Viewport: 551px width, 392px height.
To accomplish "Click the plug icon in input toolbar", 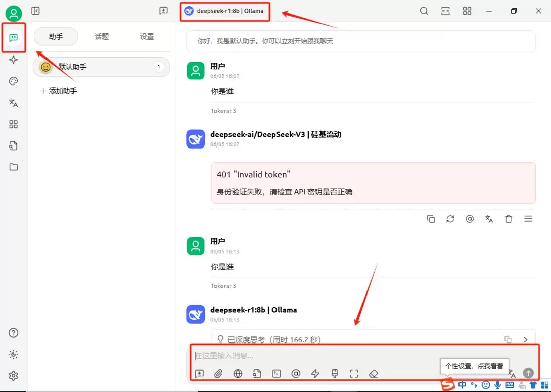I will [x=335, y=374].
